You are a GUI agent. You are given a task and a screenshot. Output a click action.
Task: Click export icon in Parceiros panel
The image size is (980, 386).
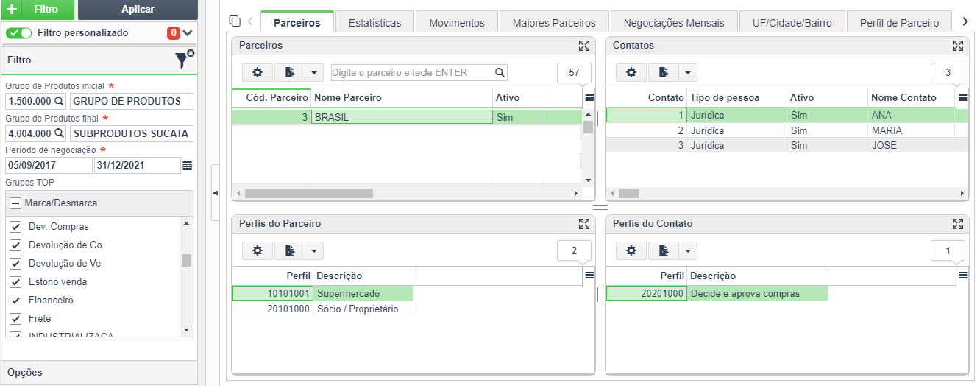[x=290, y=72]
